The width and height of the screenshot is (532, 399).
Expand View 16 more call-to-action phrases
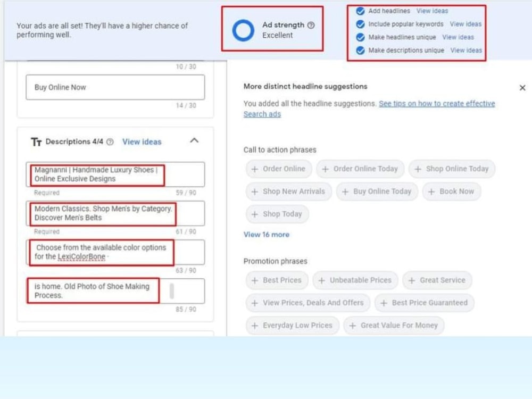(267, 235)
